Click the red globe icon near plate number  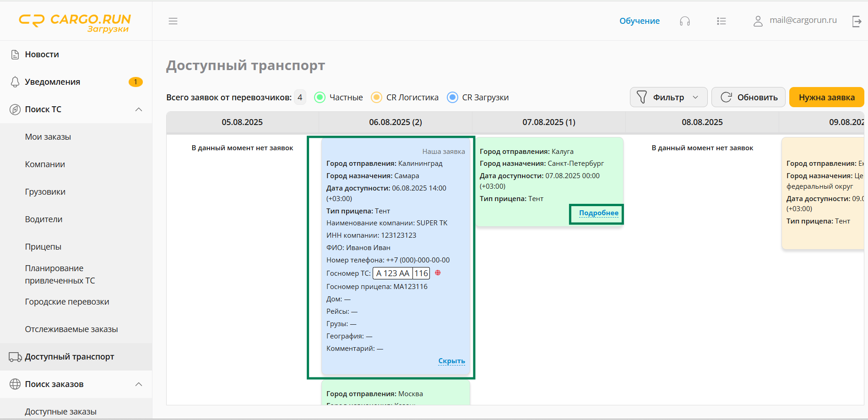point(438,273)
